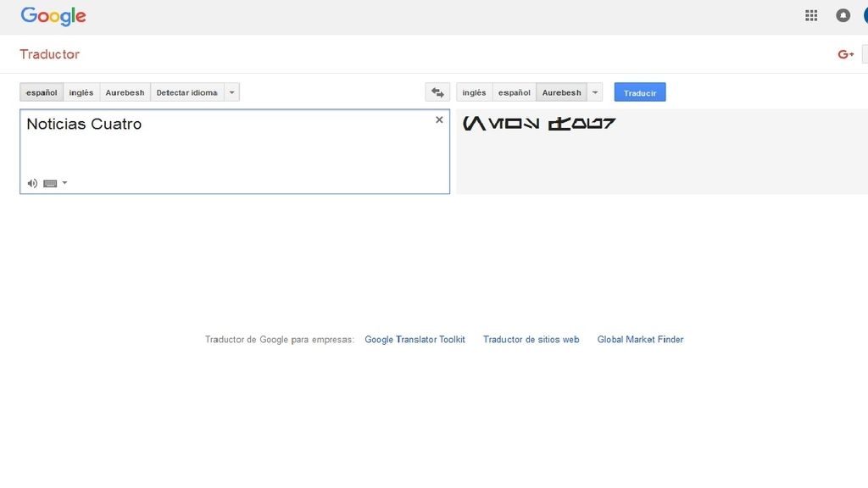Listen to the source text audio
Image resolution: width=868 pixels, height=488 pixels.
(x=33, y=183)
